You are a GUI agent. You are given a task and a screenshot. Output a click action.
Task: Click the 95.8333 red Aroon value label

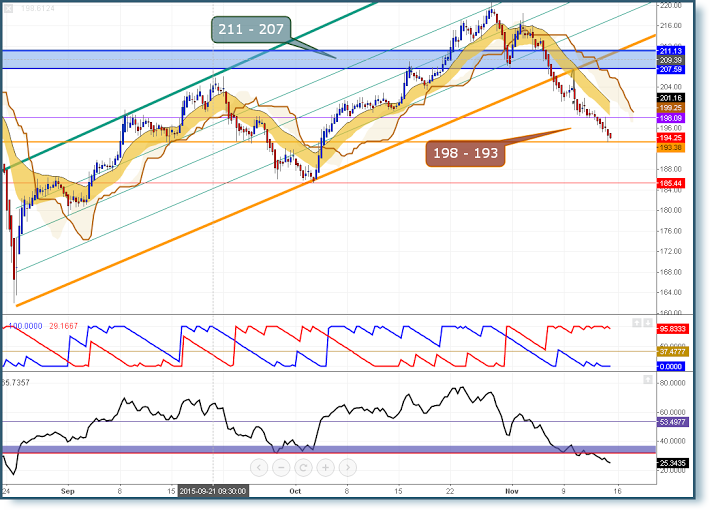click(x=672, y=329)
